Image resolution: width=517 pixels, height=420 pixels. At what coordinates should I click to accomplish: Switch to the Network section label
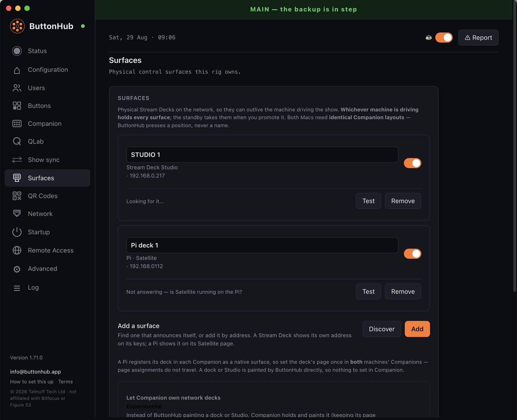click(40, 214)
